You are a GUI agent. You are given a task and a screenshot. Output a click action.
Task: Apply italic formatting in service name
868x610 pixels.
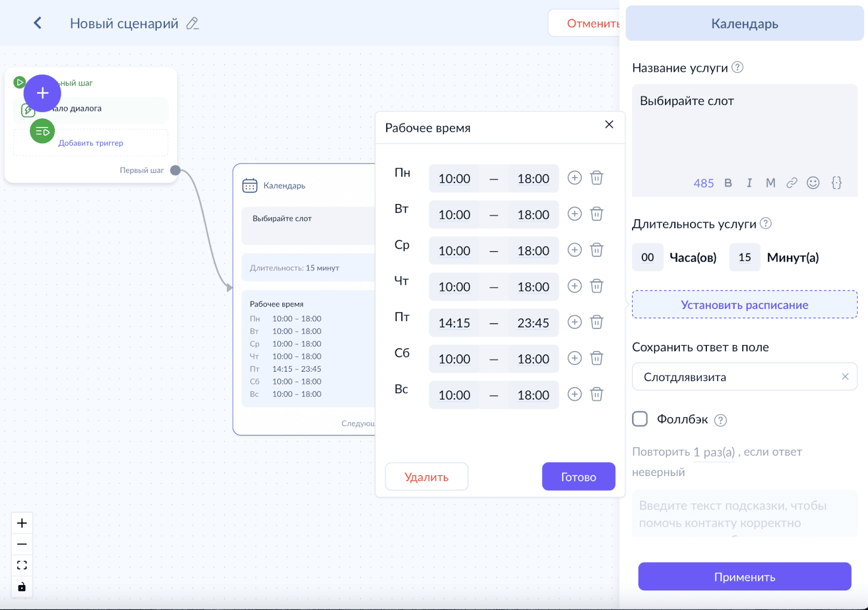pyautogui.click(x=749, y=183)
